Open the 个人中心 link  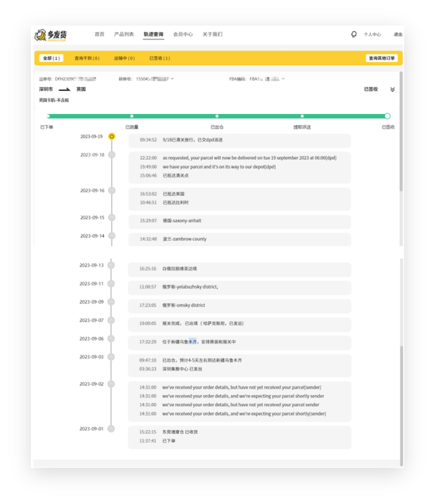372,34
